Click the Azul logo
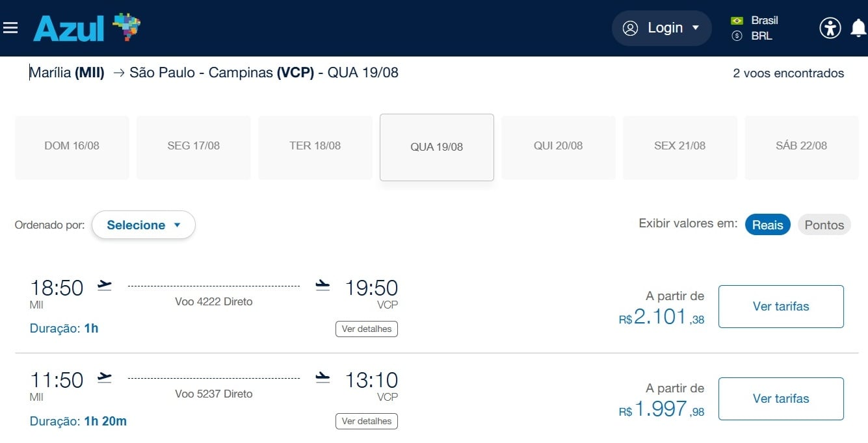The width and height of the screenshot is (868, 443). [x=87, y=28]
